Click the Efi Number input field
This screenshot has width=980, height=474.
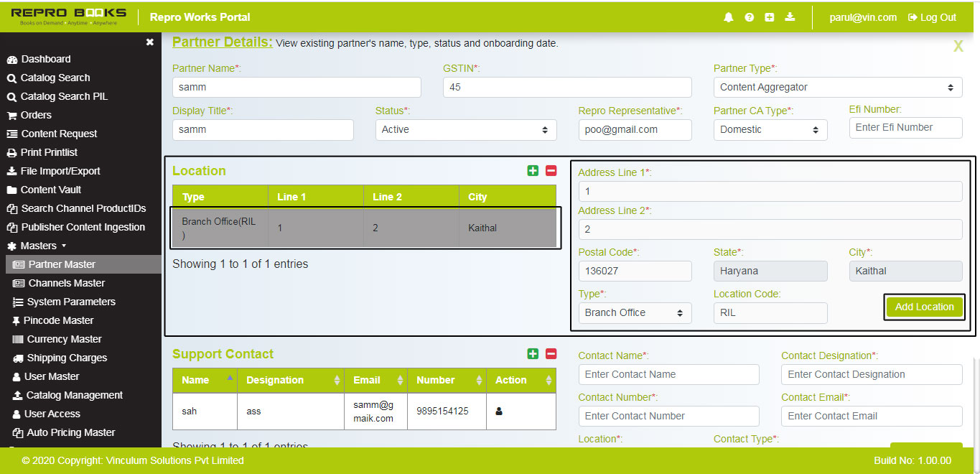pos(905,127)
